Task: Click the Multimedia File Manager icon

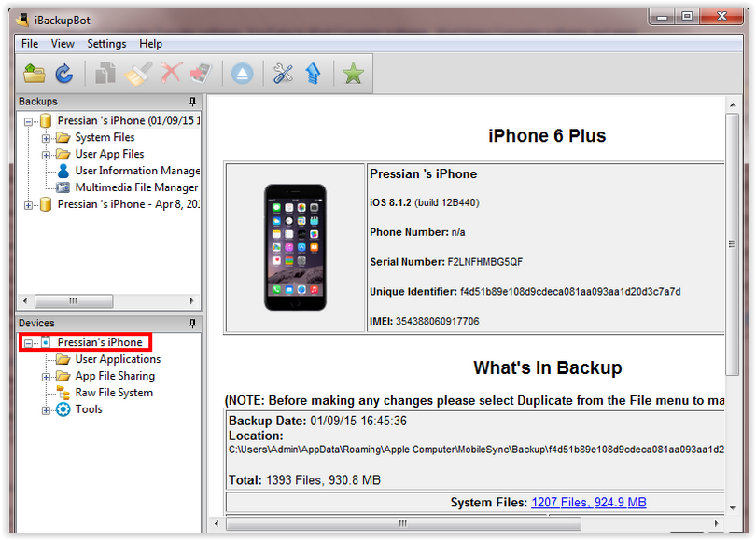Action: [63, 187]
